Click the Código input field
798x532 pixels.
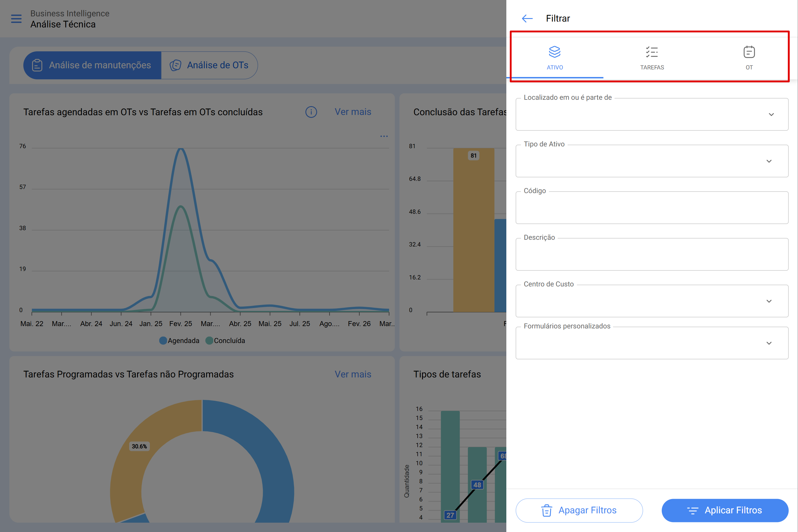click(x=652, y=208)
